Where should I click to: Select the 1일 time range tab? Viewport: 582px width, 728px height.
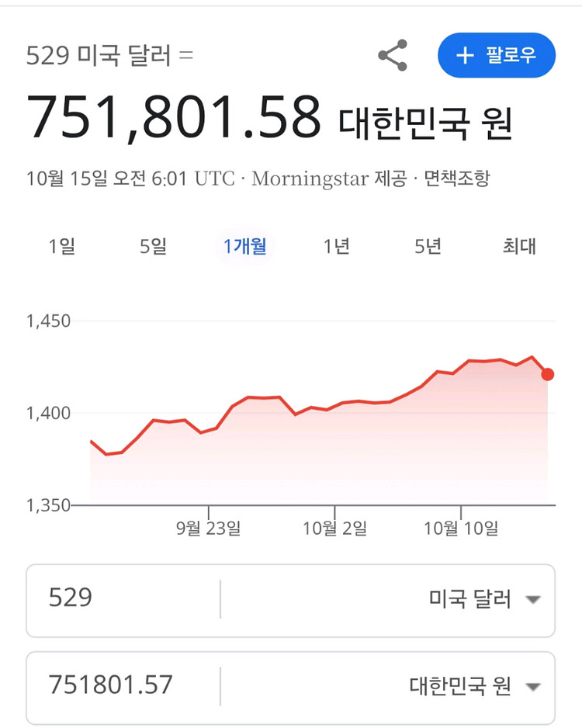(x=62, y=247)
